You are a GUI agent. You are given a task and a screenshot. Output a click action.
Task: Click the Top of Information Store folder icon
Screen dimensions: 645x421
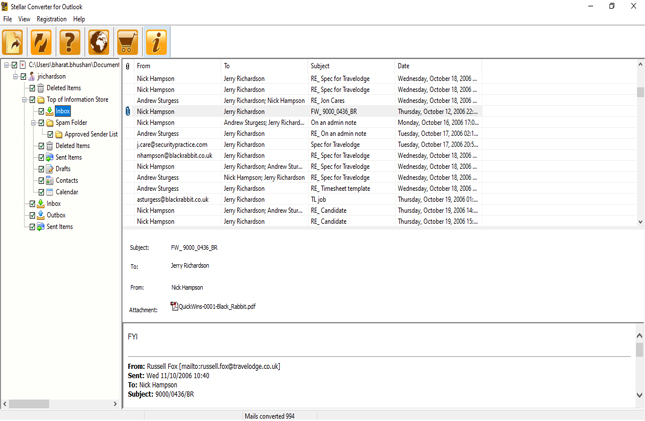(x=41, y=100)
